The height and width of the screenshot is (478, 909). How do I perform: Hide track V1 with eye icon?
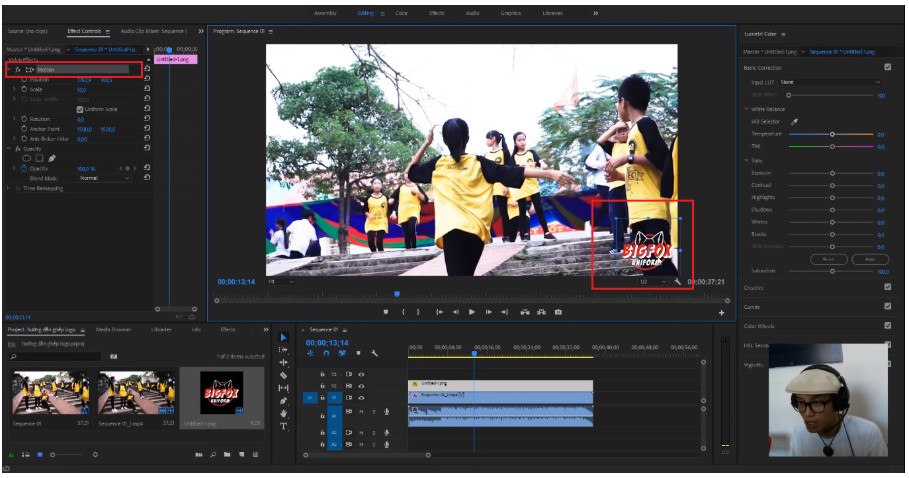361,398
